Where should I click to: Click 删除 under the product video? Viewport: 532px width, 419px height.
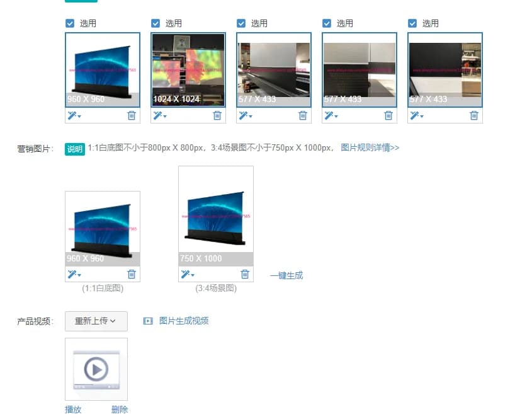click(120, 410)
